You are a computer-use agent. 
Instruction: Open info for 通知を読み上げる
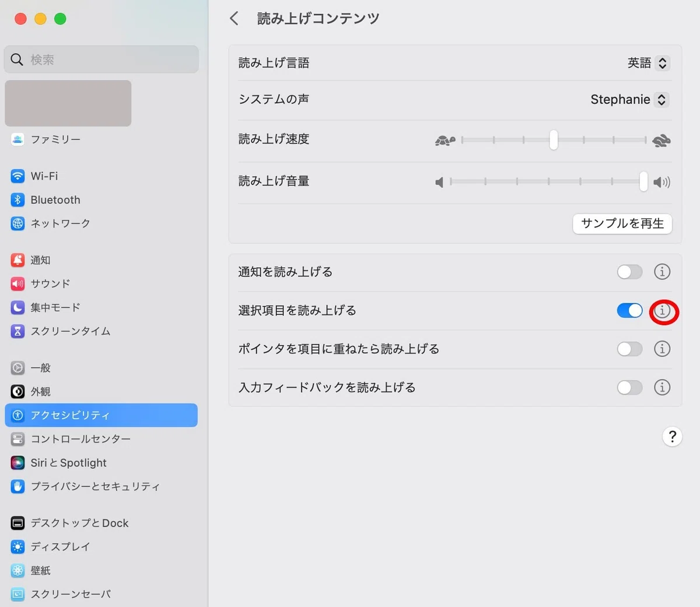pos(662,272)
